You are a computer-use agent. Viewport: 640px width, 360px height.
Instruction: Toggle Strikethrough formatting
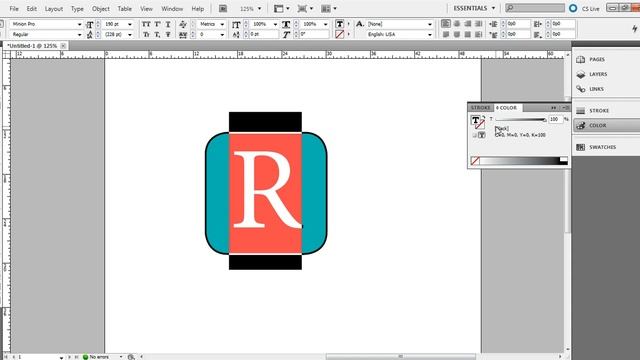[168, 35]
